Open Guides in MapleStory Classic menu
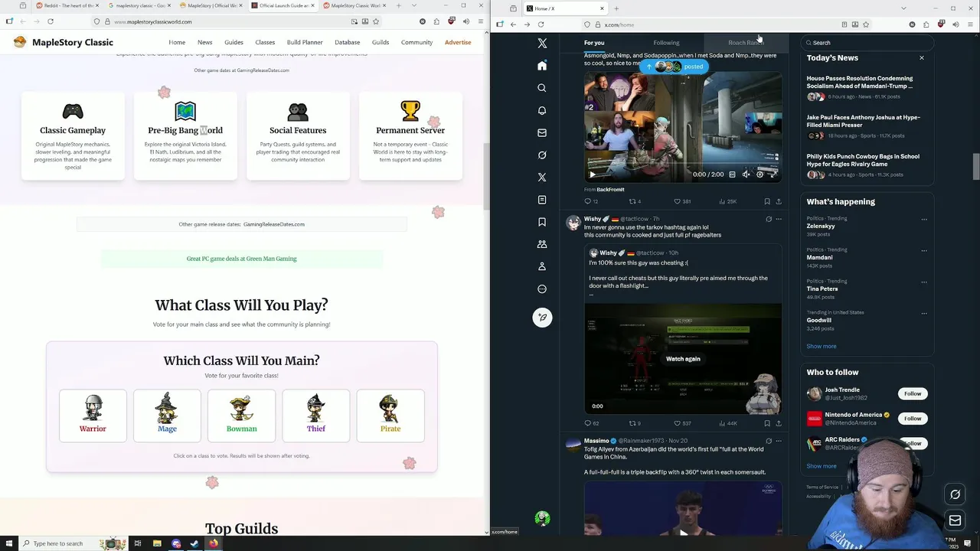The width and height of the screenshot is (980, 551). (234, 42)
